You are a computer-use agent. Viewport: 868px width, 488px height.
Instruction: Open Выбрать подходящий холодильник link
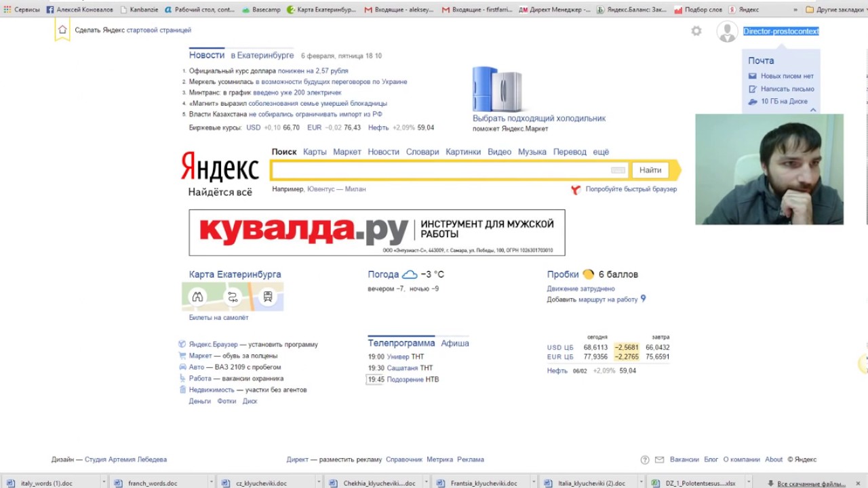click(539, 118)
